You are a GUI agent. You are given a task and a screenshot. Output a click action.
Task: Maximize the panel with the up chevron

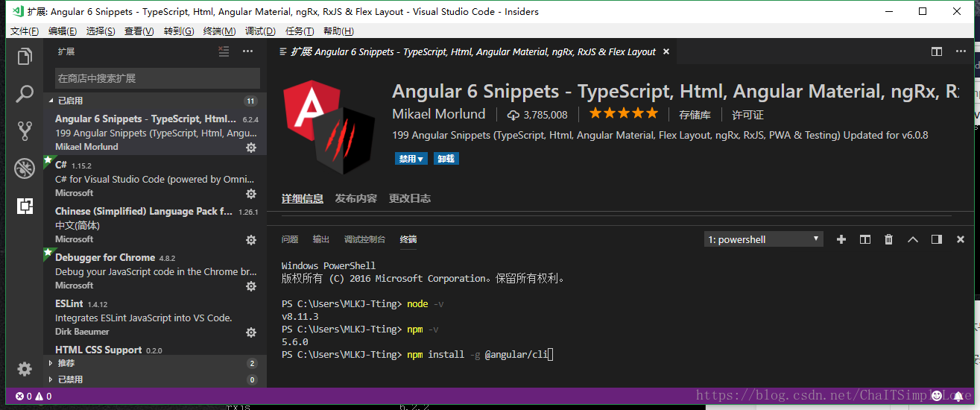(913, 239)
